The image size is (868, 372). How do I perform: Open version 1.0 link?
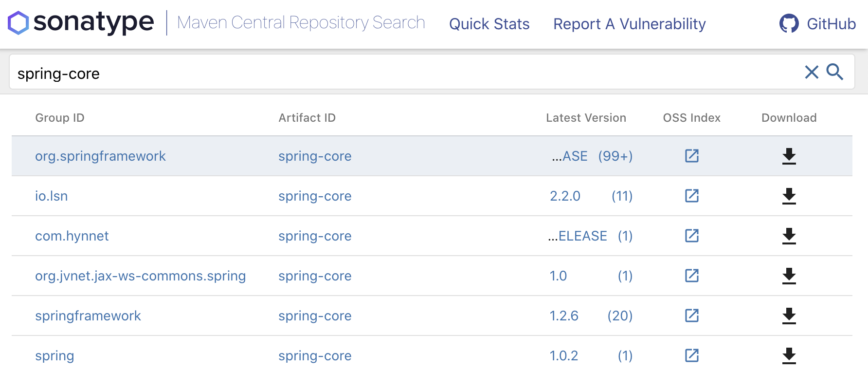pos(558,276)
